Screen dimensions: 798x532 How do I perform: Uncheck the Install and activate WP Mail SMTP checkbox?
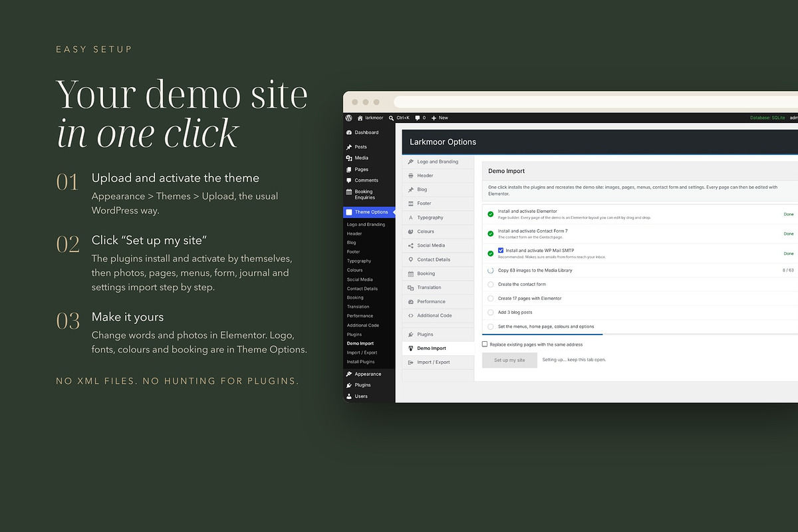pyautogui.click(x=501, y=250)
